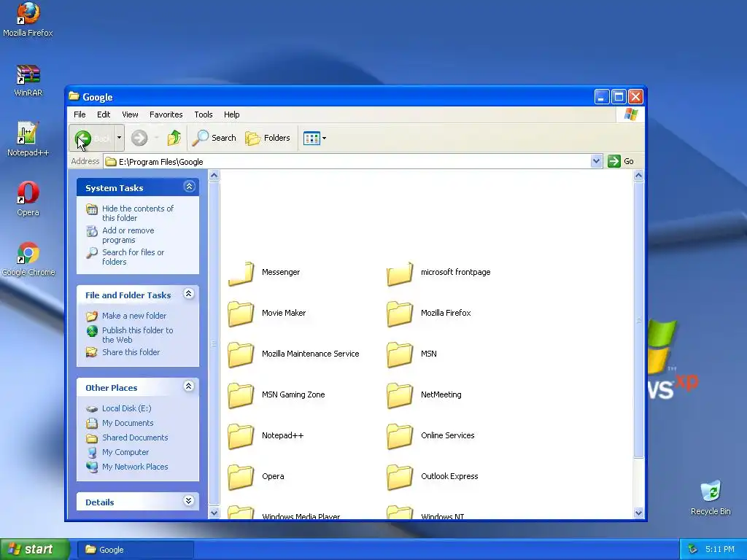This screenshot has width=747, height=560.
Task: Click the task pane scrollbar up arrow
Action: (x=214, y=176)
